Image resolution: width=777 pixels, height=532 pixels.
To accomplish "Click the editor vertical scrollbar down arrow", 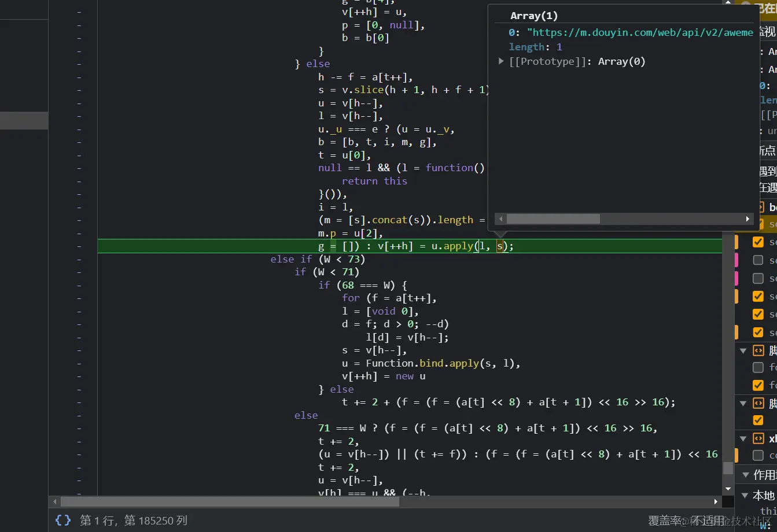I will tap(728, 490).
